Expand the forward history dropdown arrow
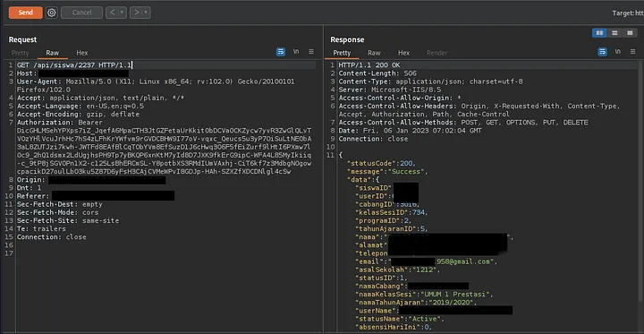The image size is (644, 334). click(x=146, y=13)
